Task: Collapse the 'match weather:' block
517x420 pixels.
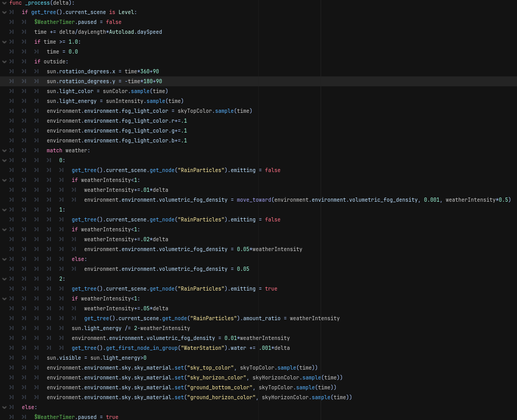Action: click(x=4, y=150)
